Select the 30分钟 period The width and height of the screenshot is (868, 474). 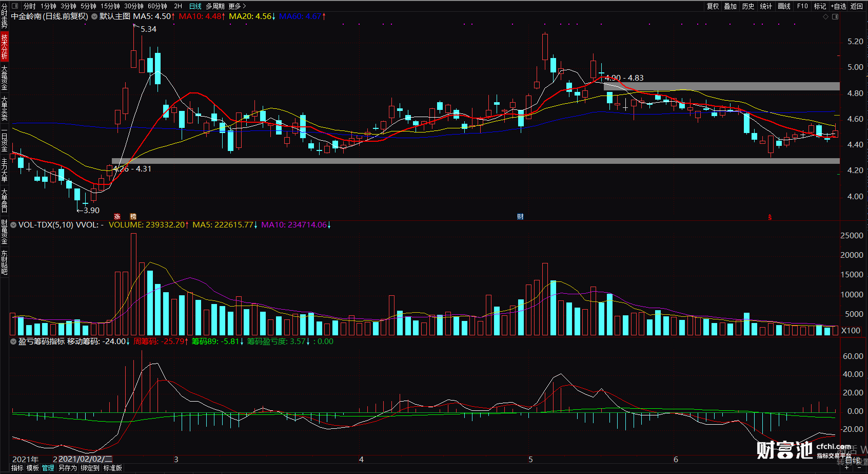(x=134, y=6)
